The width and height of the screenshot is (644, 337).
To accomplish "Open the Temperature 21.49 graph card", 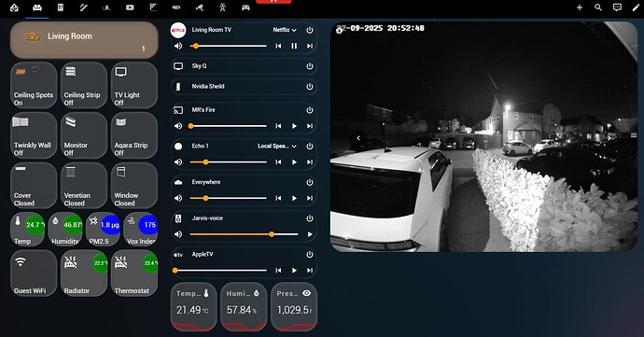I will coord(193,307).
